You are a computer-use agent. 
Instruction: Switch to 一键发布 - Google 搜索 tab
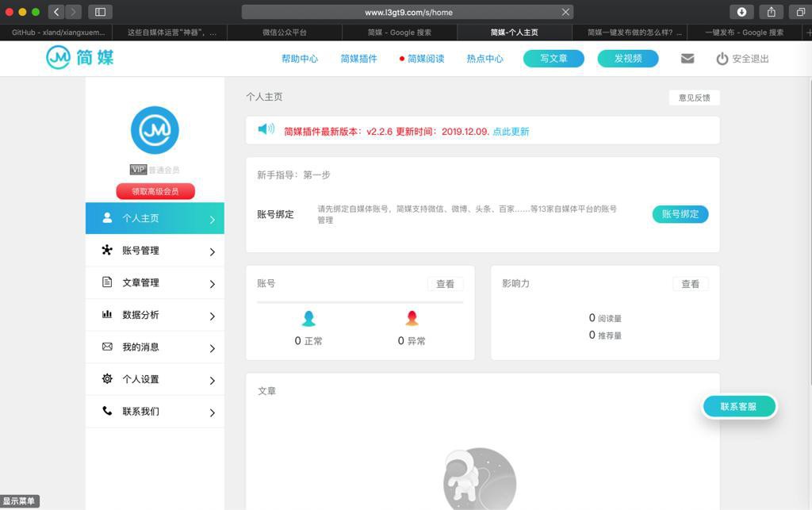[x=744, y=32]
